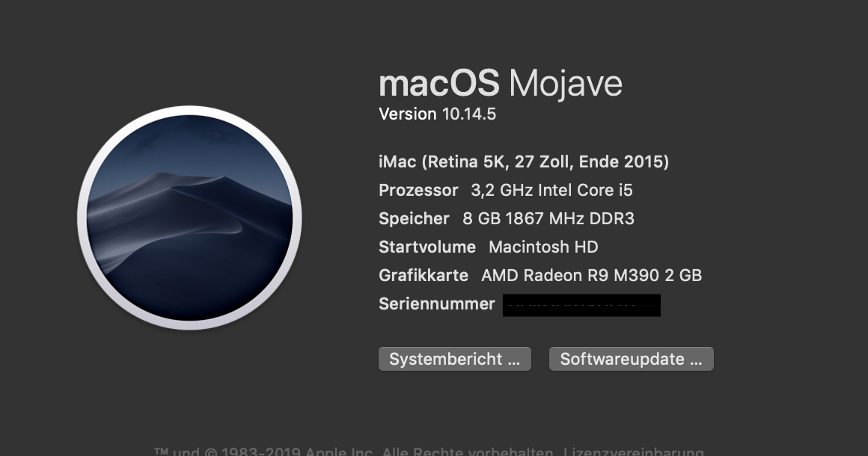Click the Softwareupdate button
Viewport: 868px width, 456px height.
coord(631,359)
